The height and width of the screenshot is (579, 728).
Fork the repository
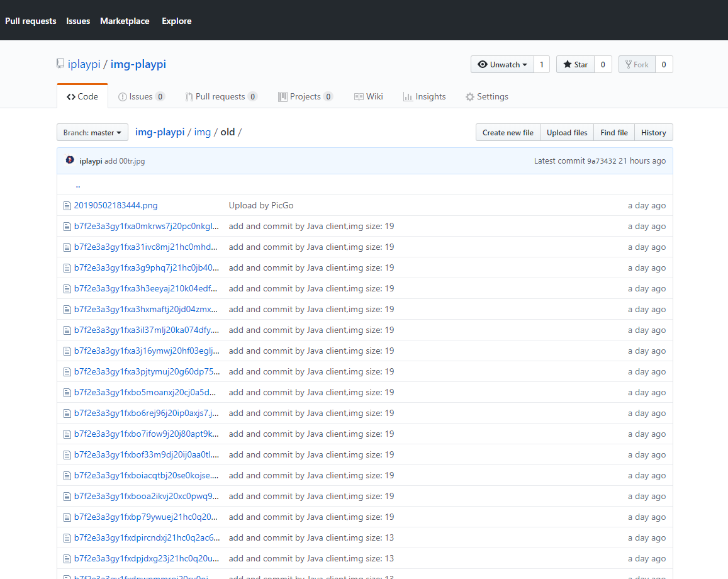click(x=637, y=65)
